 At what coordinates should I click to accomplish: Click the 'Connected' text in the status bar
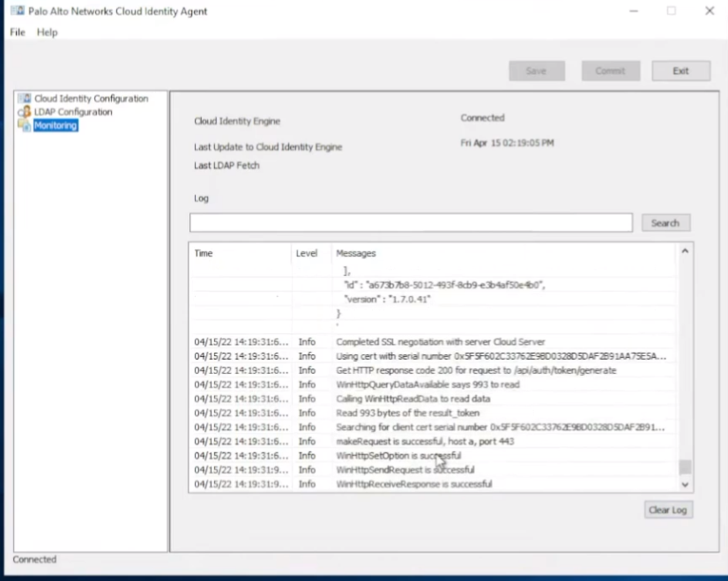click(34, 559)
